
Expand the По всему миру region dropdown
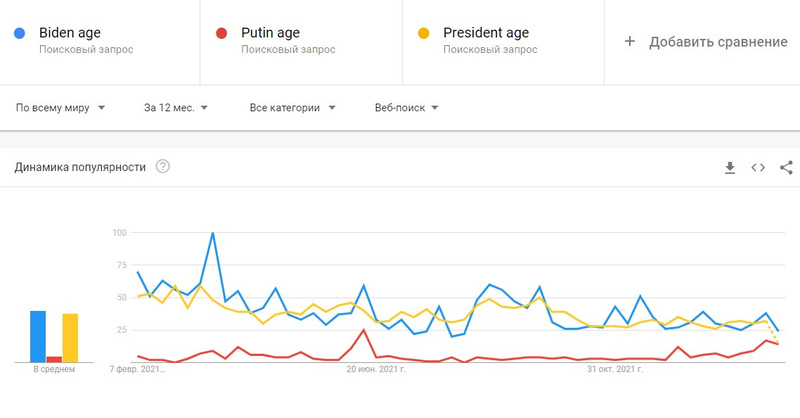(x=60, y=108)
